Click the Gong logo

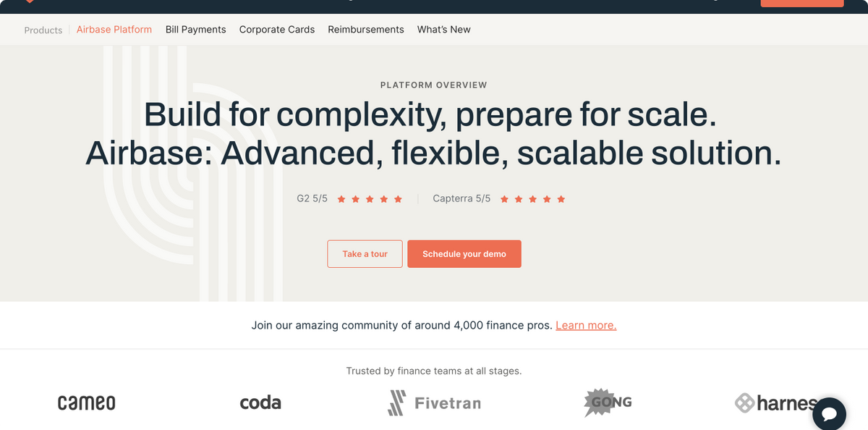[608, 402]
